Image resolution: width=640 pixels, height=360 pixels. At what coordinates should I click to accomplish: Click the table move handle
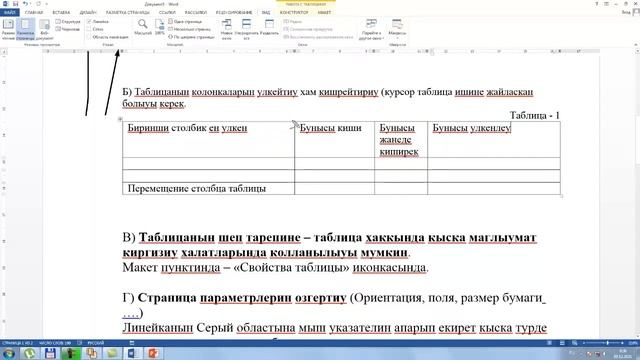[x=120, y=120]
